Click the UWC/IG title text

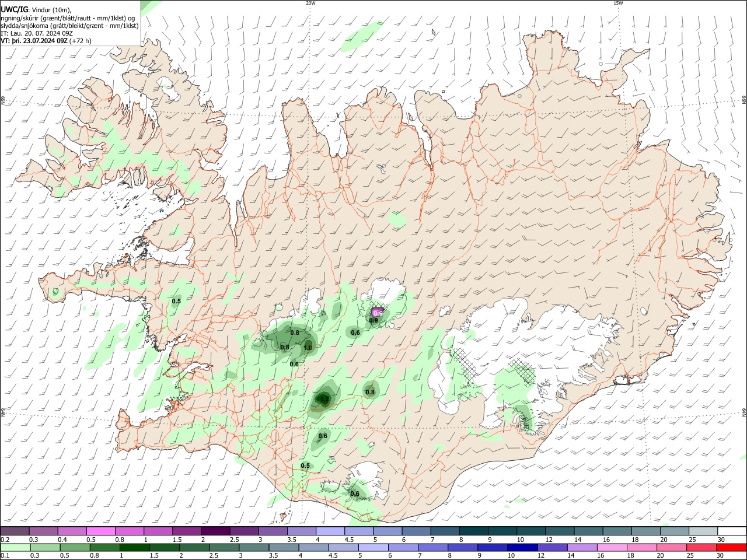14,10
